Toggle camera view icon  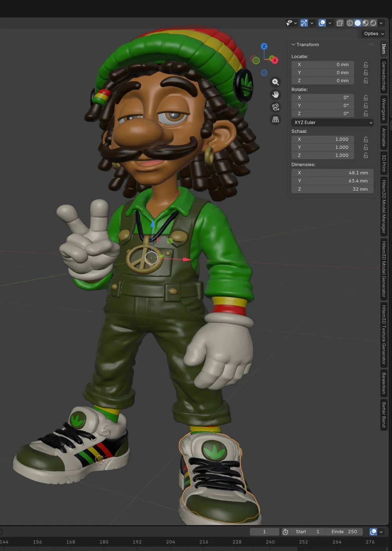[276, 107]
